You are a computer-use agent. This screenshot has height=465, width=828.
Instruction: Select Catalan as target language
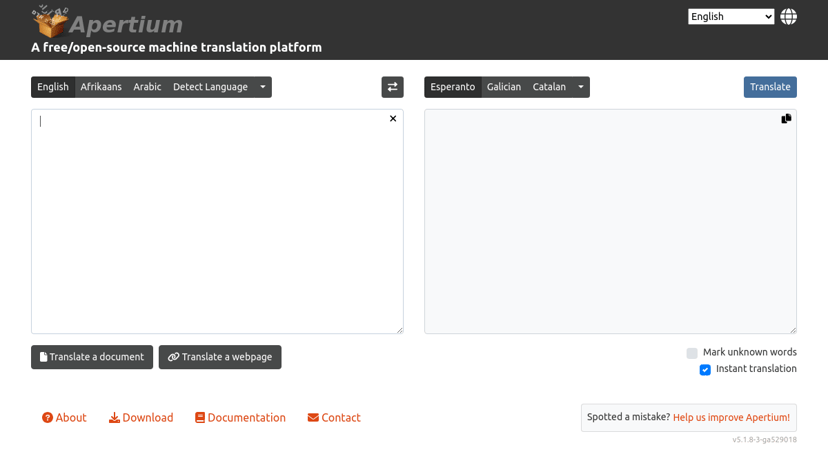pyautogui.click(x=549, y=87)
